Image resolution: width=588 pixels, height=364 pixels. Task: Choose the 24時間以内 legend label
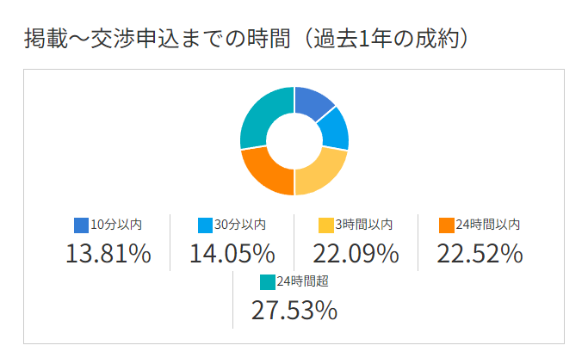[488, 225]
